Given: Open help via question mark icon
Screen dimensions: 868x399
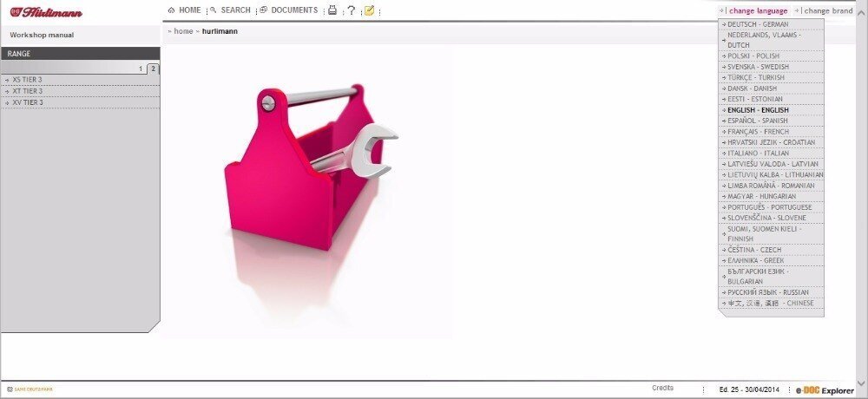Looking at the screenshot, I should 351,10.
